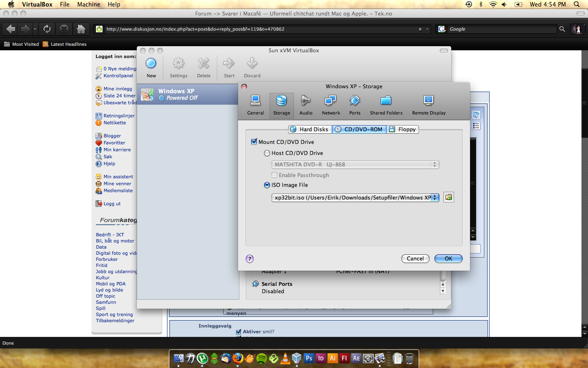
Task: Open Photoshop from the dock
Action: click(309, 359)
